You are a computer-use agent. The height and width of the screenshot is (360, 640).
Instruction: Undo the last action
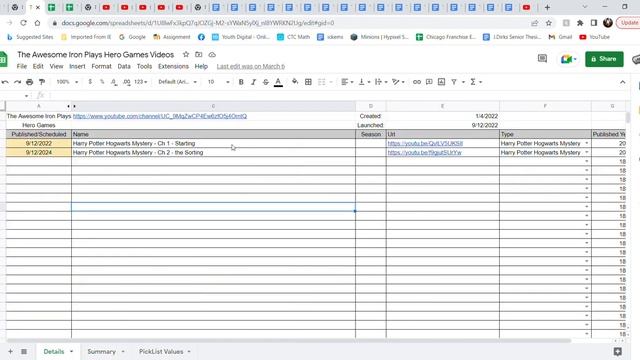coord(5,82)
